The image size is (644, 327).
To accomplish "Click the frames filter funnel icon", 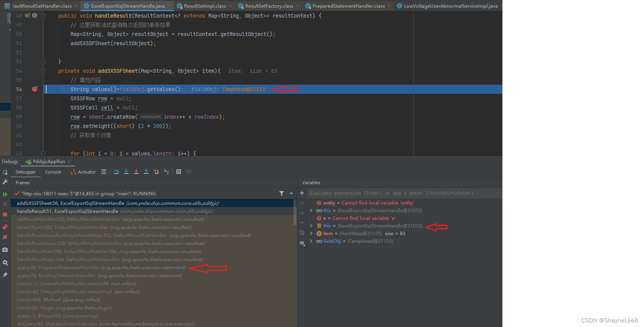I will click(x=282, y=193).
